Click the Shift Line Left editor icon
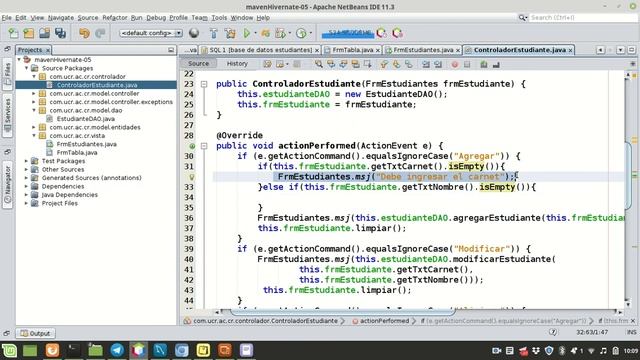The width and height of the screenshot is (640, 360). [x=426, y=64]
